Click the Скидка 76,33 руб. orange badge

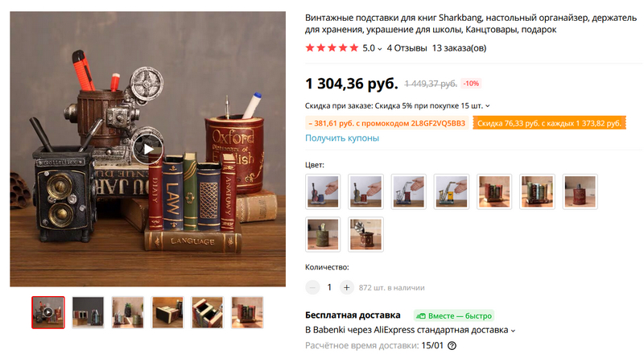pos(549,123)
